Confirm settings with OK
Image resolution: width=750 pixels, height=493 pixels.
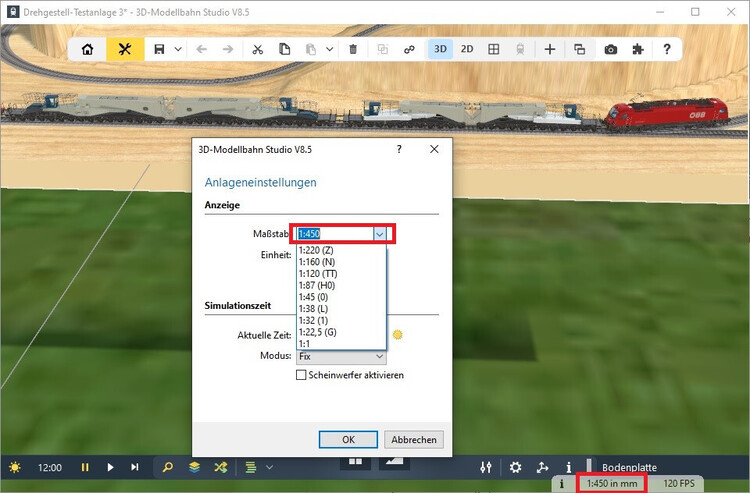348,439
